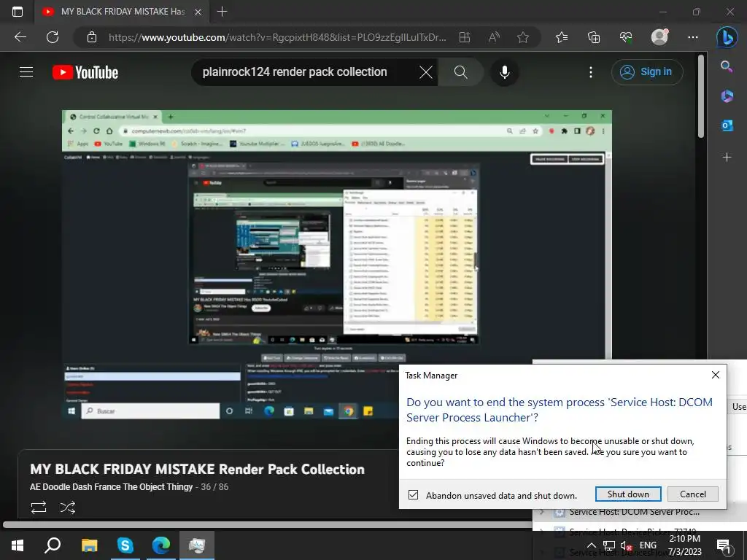Open Browser essentials heart icon
The height and width of the screenshot is (560, 747).
[626, 37]
